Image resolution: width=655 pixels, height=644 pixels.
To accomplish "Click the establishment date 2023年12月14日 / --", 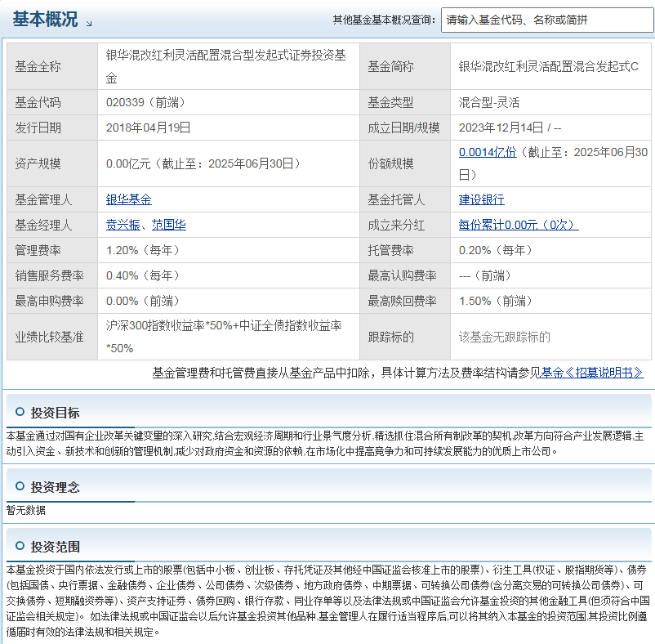I will [x=510, y=127].
